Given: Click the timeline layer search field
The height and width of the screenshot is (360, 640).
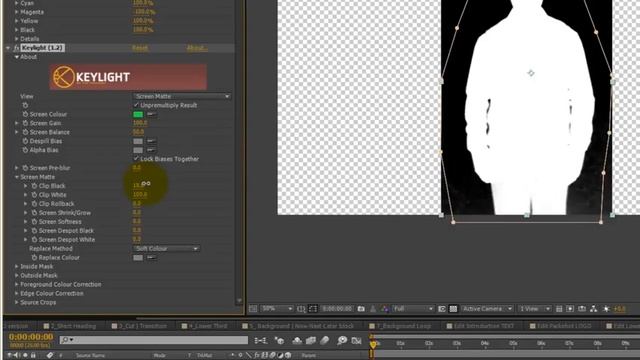Looking at the screenshot, I should 154,340.
